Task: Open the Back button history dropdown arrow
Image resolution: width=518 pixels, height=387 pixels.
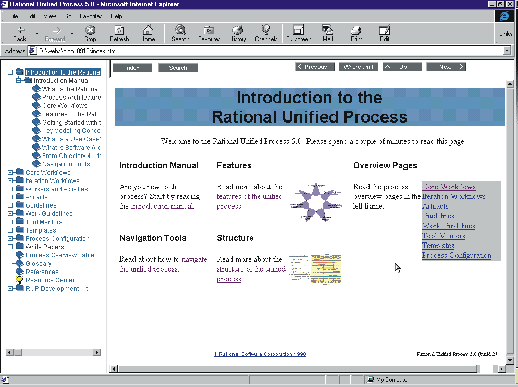Action: click(x=37, y=33)
